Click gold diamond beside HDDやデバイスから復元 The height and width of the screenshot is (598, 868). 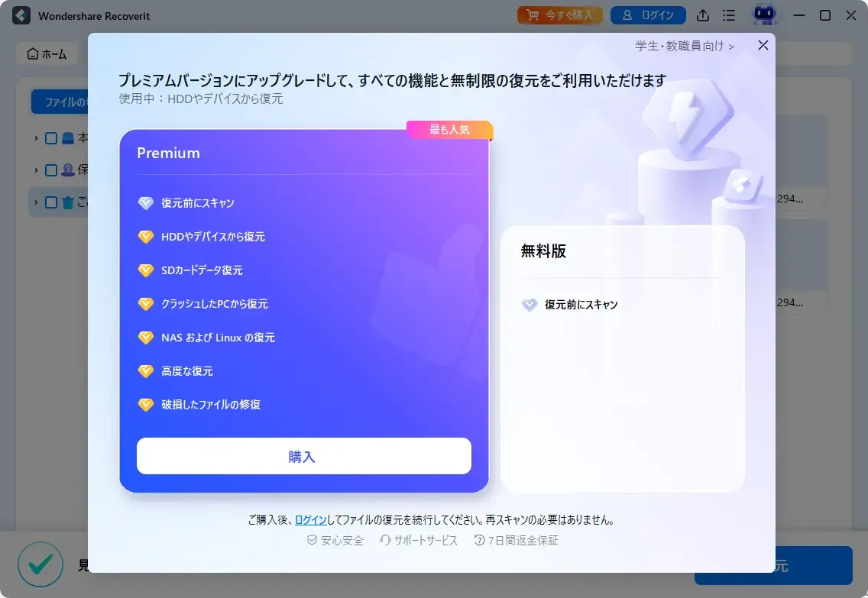146,237
